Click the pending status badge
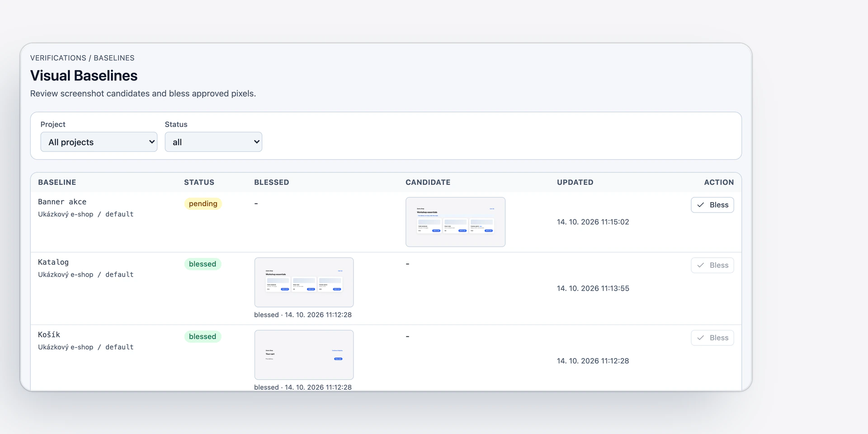The width and height of the screenshot is (868, 434). 203,203
